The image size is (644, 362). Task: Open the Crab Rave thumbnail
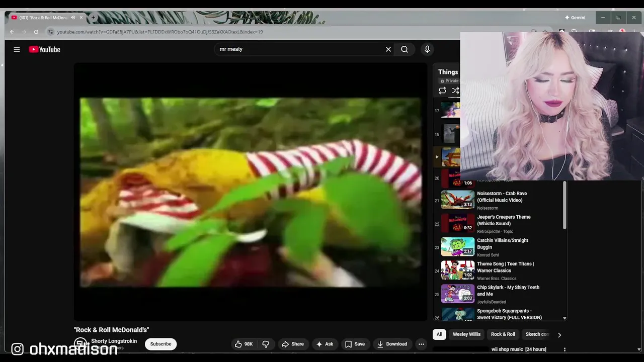(458, 200)
